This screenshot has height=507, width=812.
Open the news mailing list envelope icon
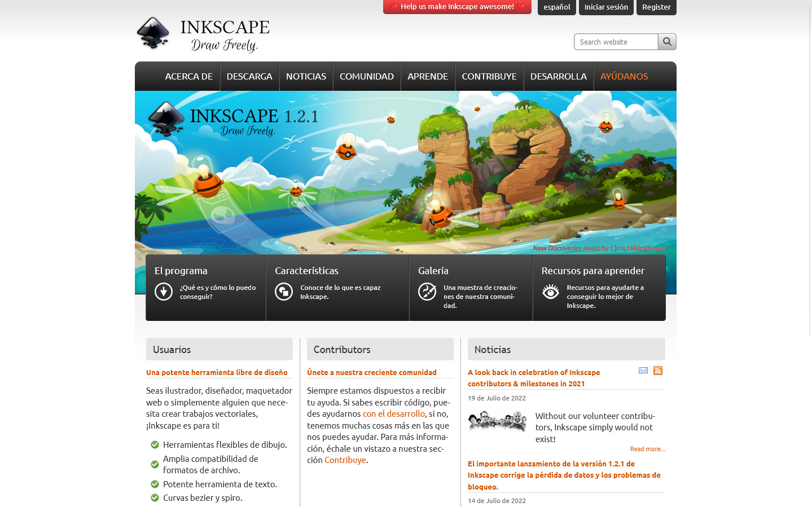643,371
